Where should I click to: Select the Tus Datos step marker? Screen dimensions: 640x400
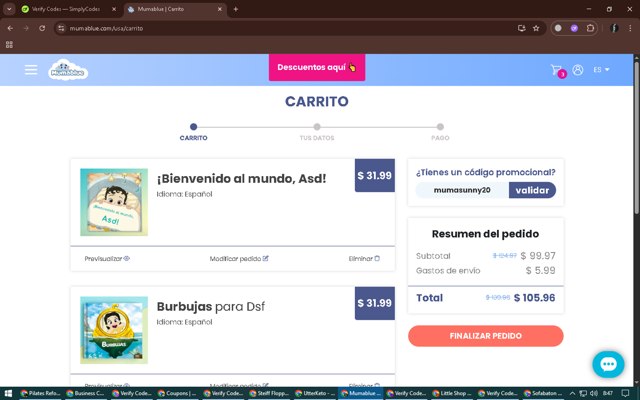tap(317, 127)
